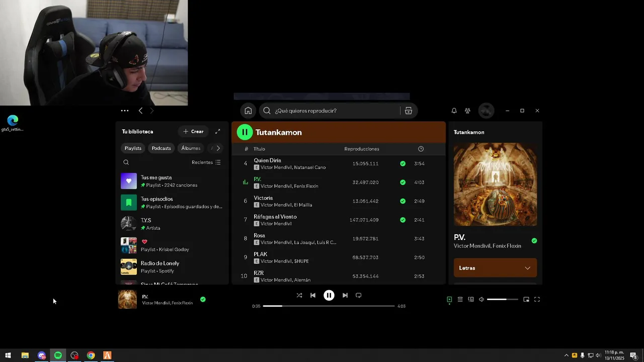
Task: Open the Tus me gusta playlist
Action: tap(172, 181)
